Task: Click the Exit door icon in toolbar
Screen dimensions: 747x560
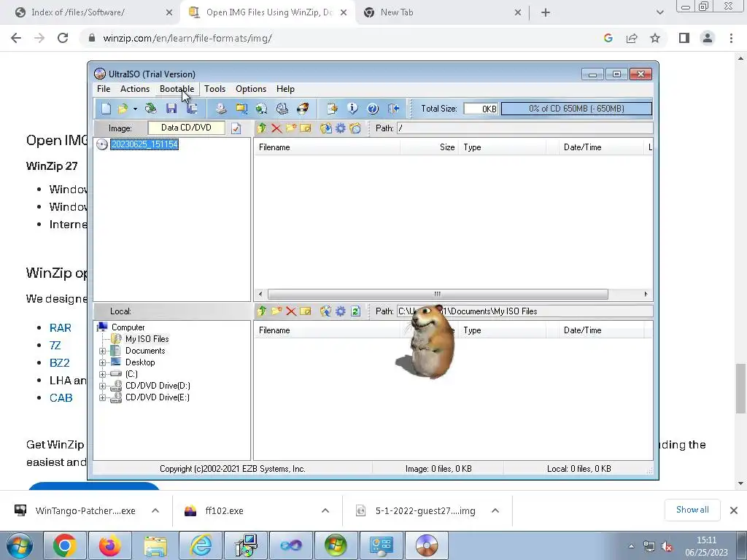Action: pos(393,109)
